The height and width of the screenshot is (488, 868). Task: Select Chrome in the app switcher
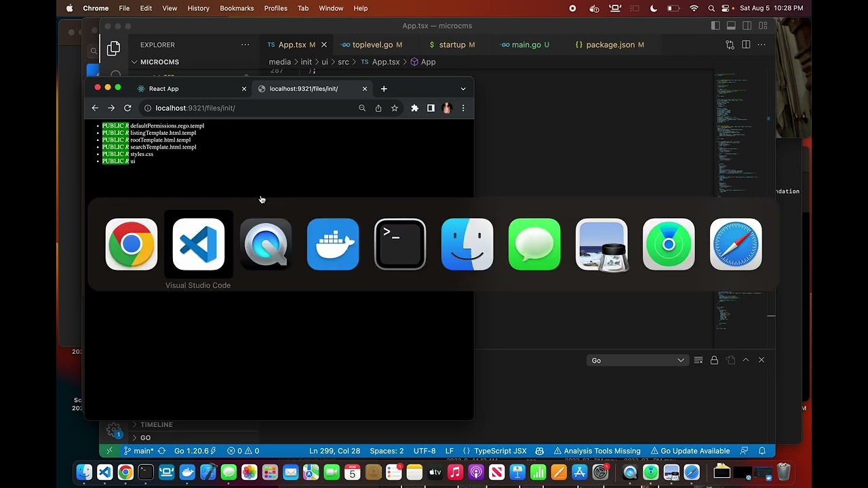click(132, 245)
